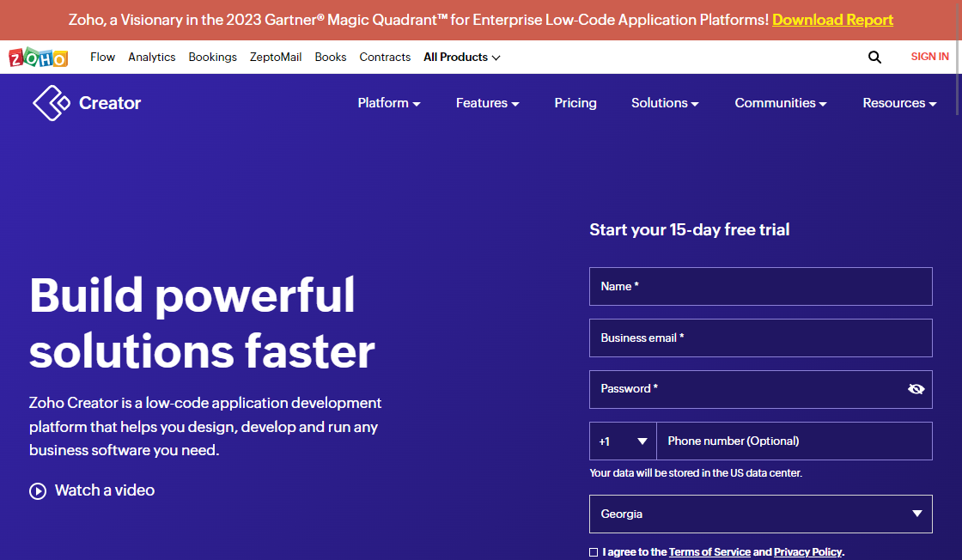The height and width of the screenshot is (560, 962).
Task: Expand the Solutions navigation menu
Action: [665, 103]
